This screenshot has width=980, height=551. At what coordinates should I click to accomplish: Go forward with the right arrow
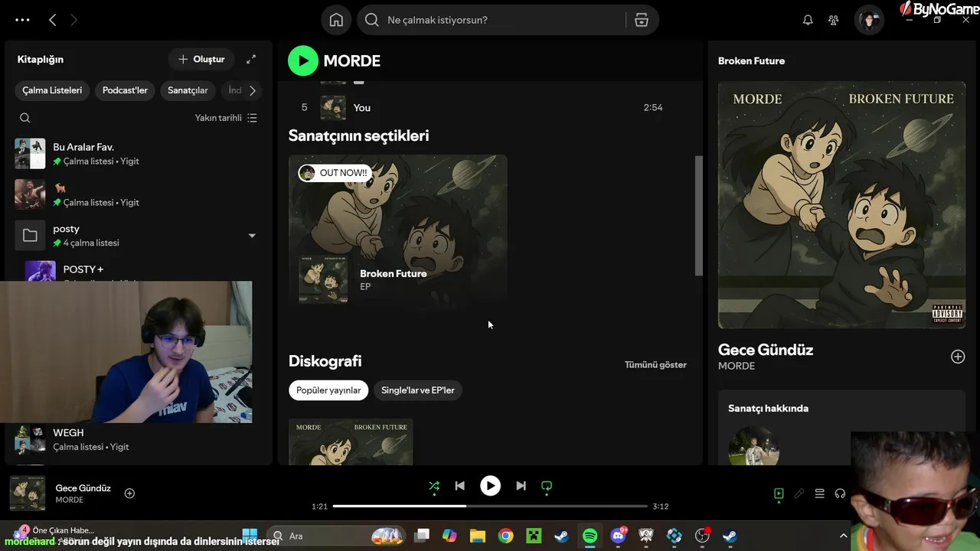73,20
